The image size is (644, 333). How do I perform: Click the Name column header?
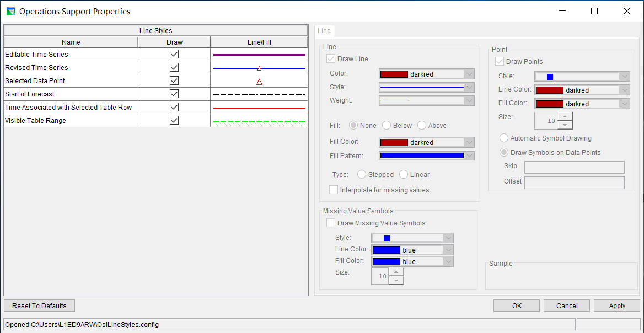click(71, 42)
